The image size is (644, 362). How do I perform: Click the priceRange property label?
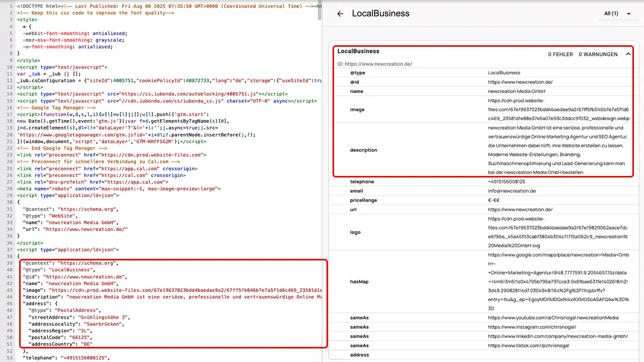click(363, 200)
